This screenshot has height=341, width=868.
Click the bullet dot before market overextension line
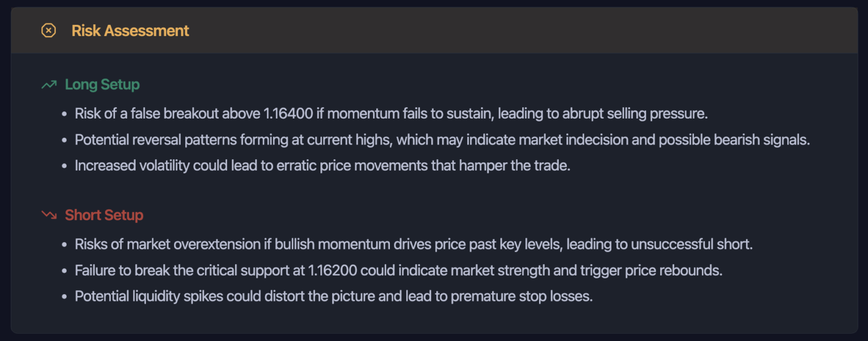(64, 244)
